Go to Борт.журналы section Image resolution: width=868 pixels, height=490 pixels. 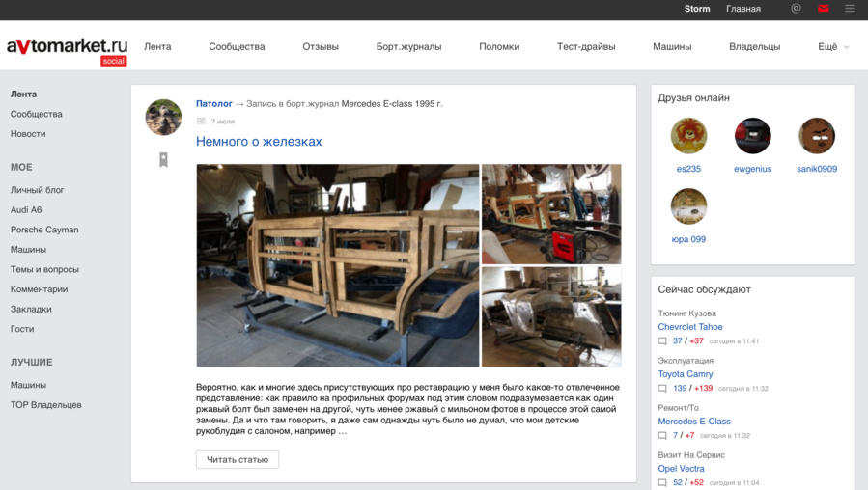(x=409, y=47)
